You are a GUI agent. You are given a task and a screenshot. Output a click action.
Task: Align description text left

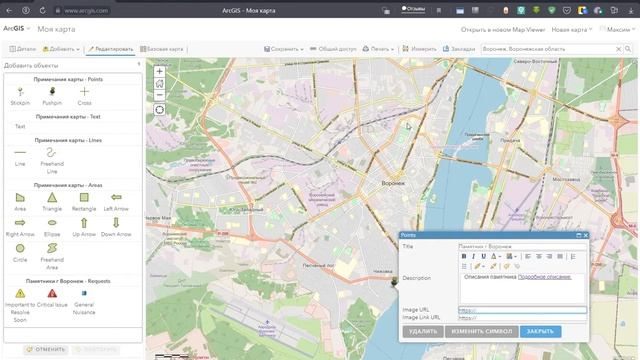pos(528,256)
